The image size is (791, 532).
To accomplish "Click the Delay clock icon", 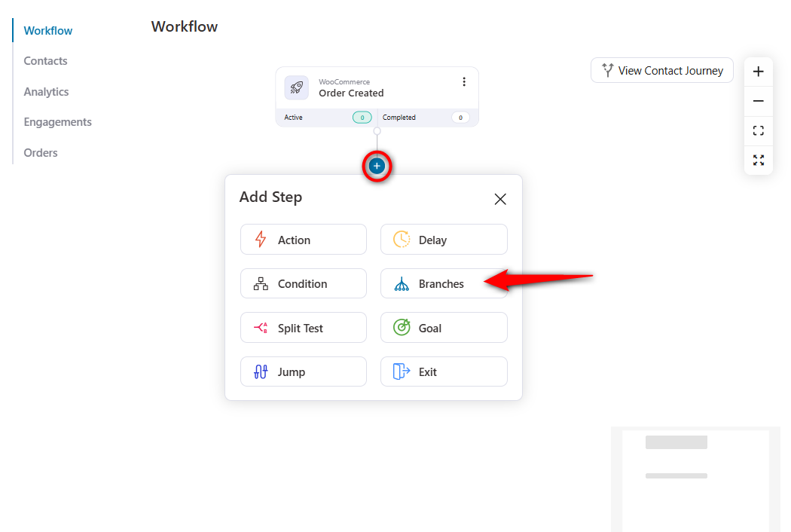I will (402, 239).
